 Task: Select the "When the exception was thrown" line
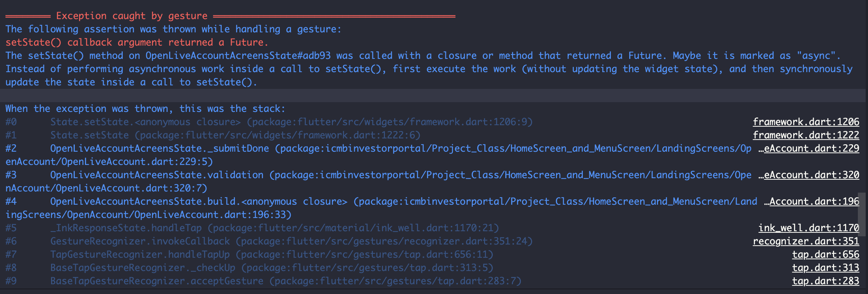(145, 109)
